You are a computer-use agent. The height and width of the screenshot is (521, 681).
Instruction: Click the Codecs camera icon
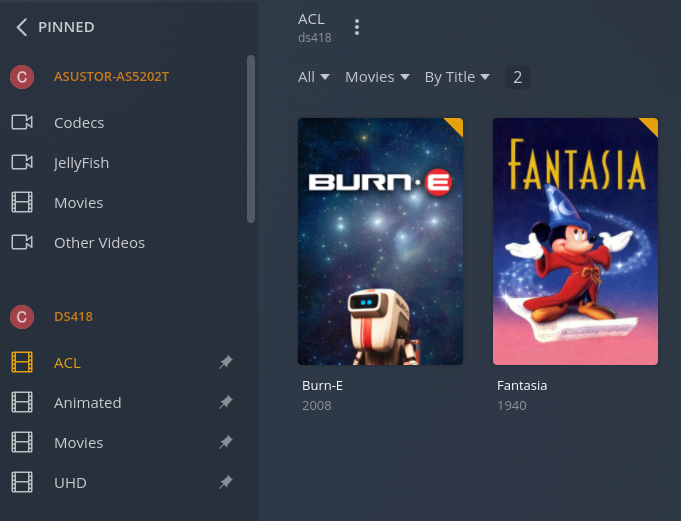[x=22, y=122]
